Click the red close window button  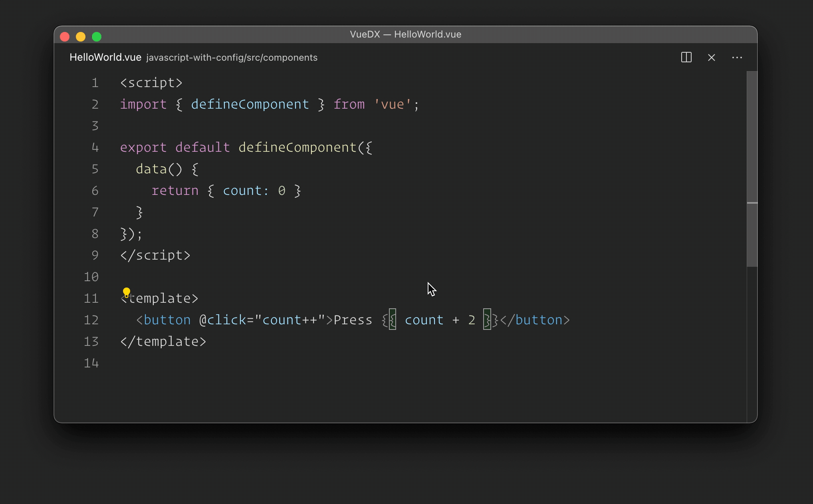(x=65, y=37)
